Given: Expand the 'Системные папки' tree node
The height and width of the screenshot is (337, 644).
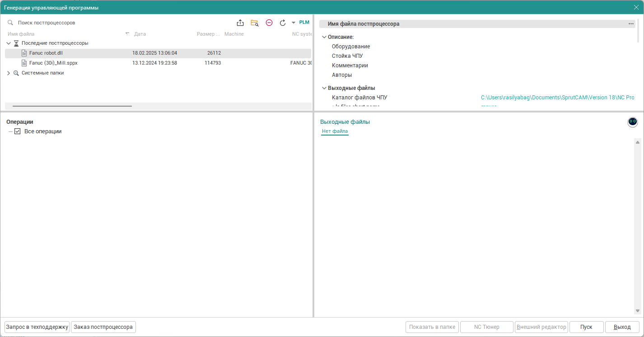Looking at the screenshot, I should 9,73.
